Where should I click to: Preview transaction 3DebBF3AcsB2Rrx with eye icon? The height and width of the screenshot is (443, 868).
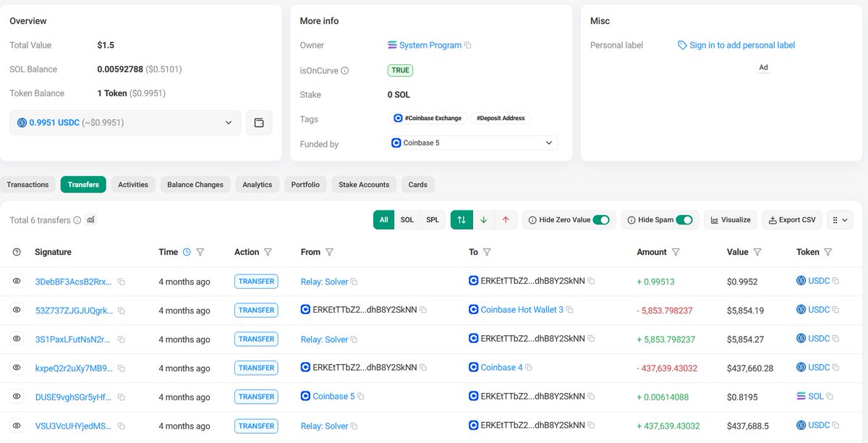pos(17,281)
